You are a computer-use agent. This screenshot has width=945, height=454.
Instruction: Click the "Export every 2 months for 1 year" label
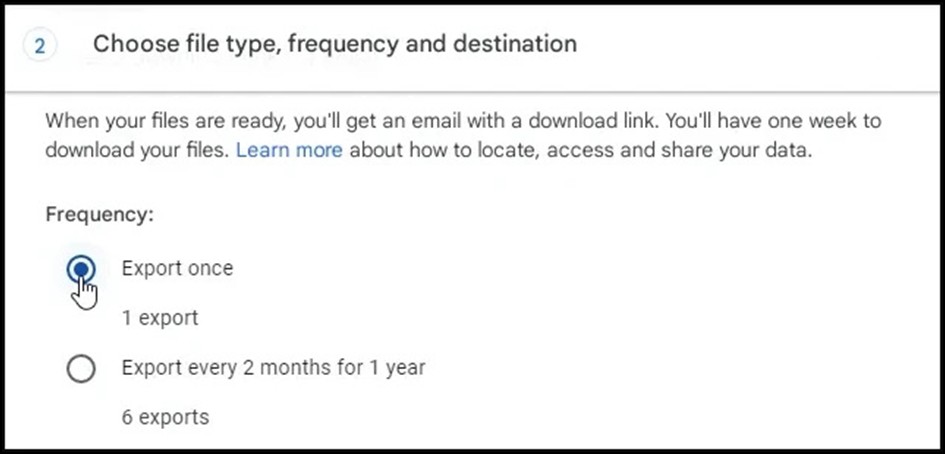point(274,368)
